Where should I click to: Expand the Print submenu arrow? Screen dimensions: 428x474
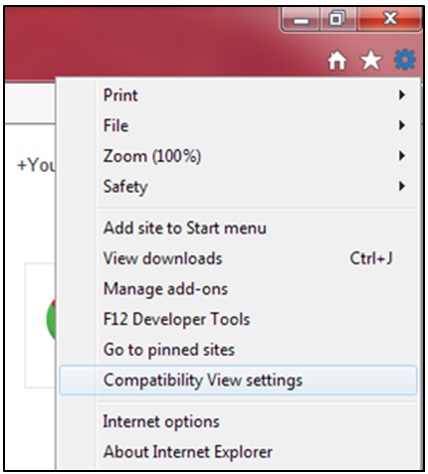tap(402, 95)
